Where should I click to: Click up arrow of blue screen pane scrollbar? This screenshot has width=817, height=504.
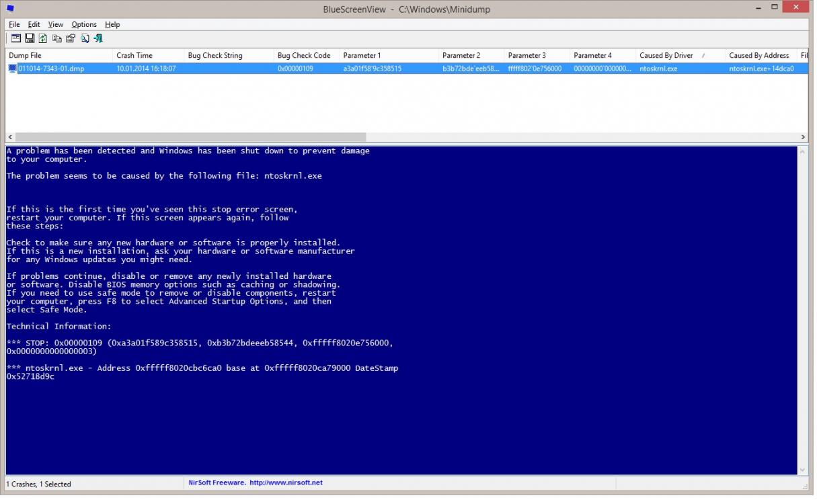[803, 151]
